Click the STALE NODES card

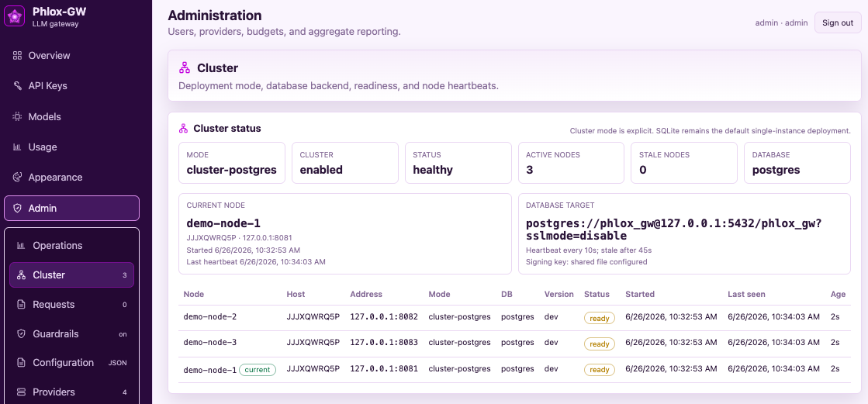pyautogui.click(x=684, y=163)
